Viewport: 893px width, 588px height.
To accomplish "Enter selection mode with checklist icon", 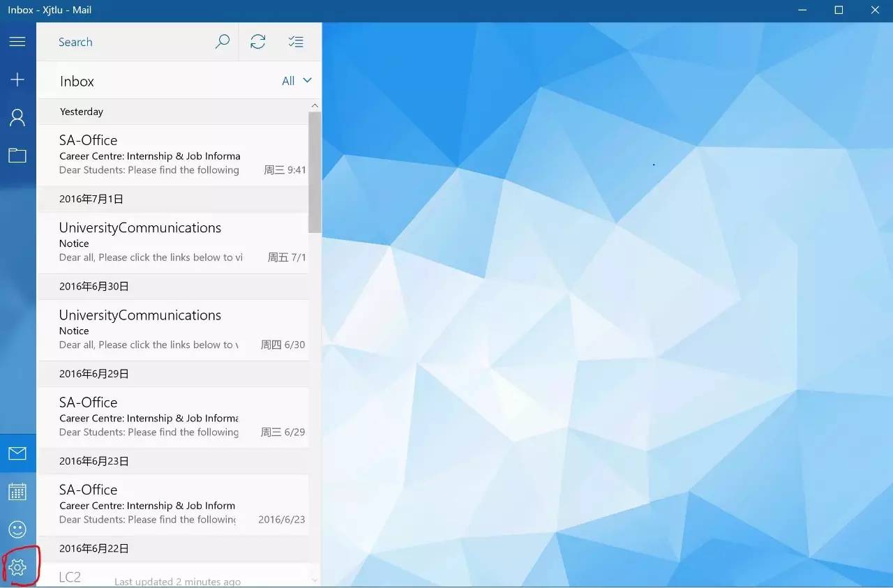I will tap(296, 42).
